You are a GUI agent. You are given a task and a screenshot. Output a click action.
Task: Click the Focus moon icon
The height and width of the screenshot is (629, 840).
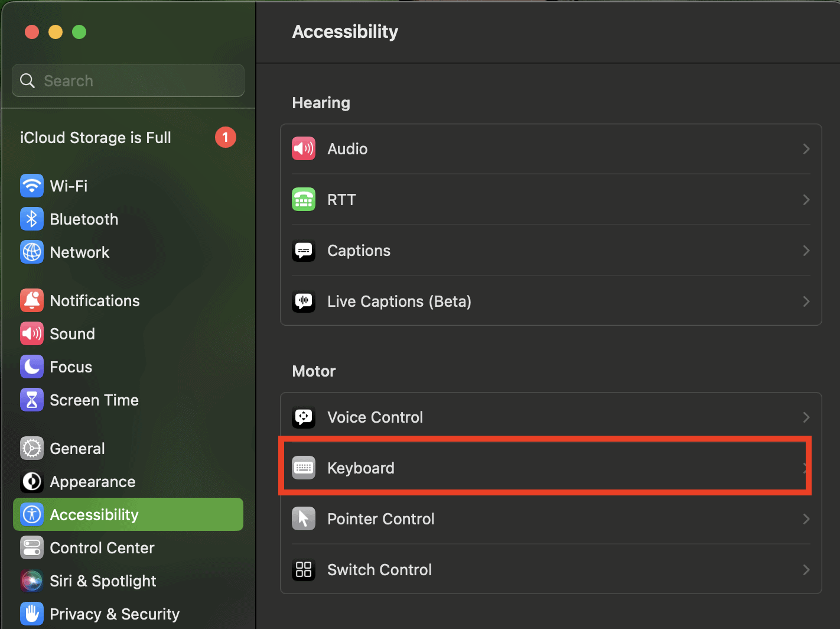coord(32,367)
